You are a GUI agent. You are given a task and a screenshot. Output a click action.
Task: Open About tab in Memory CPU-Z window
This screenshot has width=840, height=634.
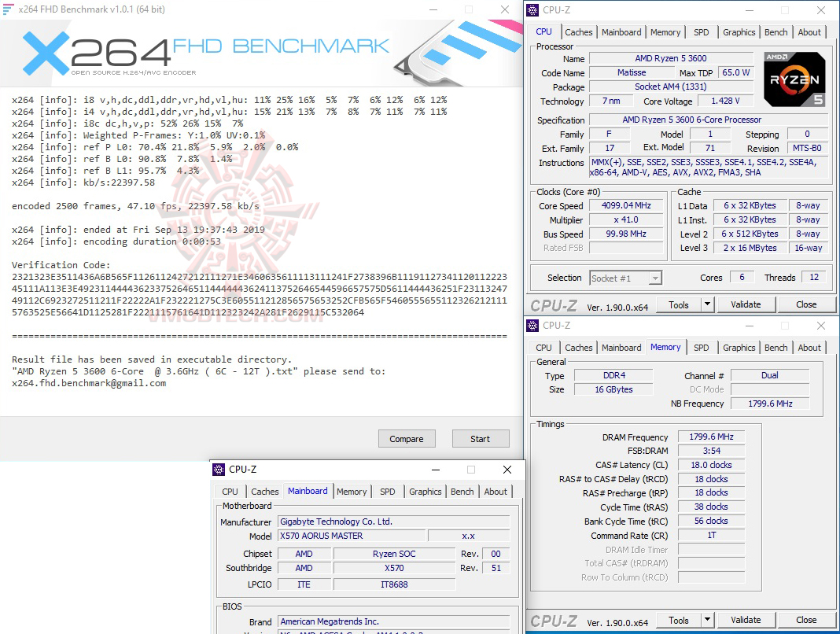point(809,348)
